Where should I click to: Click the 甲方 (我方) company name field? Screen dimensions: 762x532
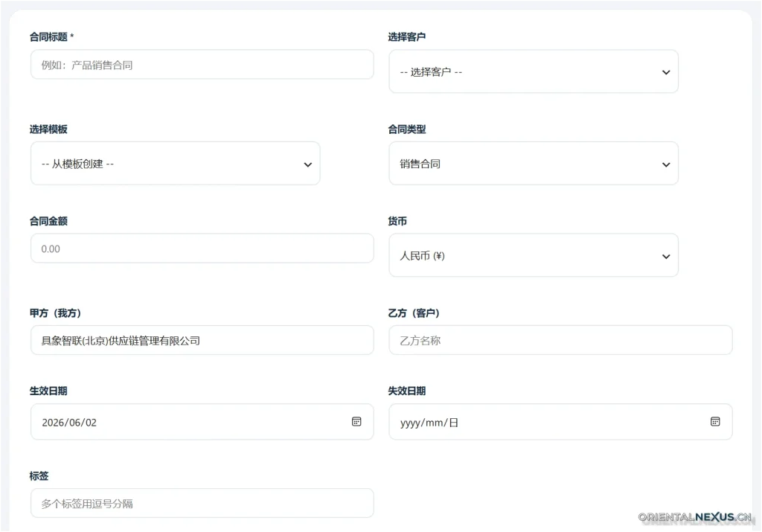pos(202,341)
